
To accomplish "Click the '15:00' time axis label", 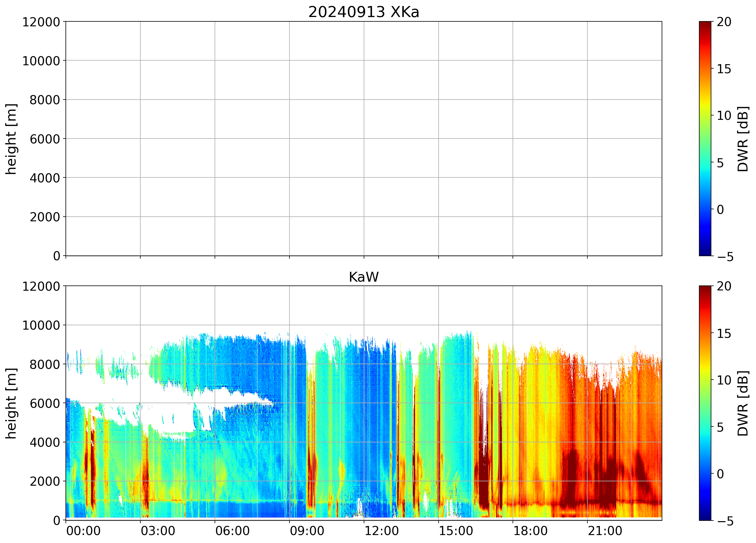I will [456, 531].
